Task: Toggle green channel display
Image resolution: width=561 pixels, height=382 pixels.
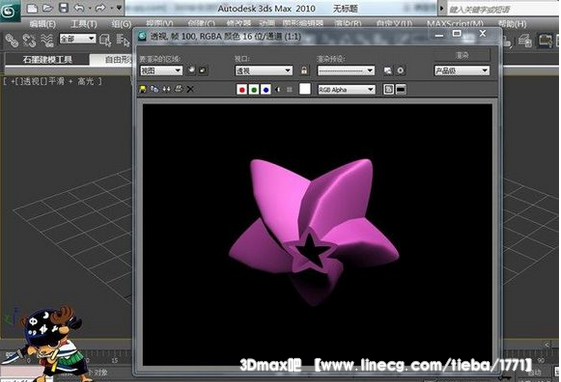Action: (254, 89)
